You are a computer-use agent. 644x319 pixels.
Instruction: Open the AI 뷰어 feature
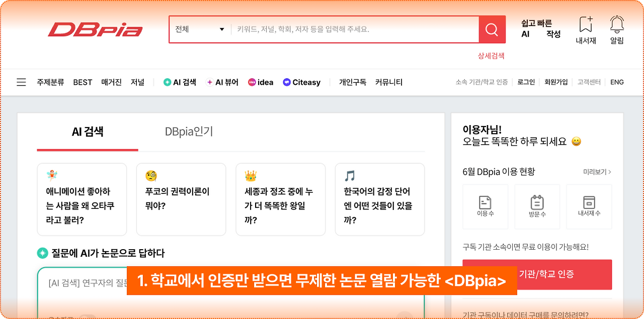tap(210, 82)
